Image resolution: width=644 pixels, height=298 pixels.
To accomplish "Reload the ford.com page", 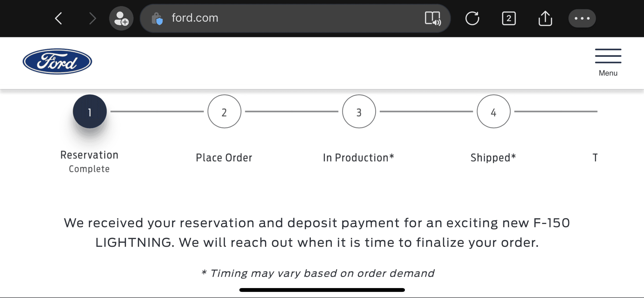I will 472,18.
